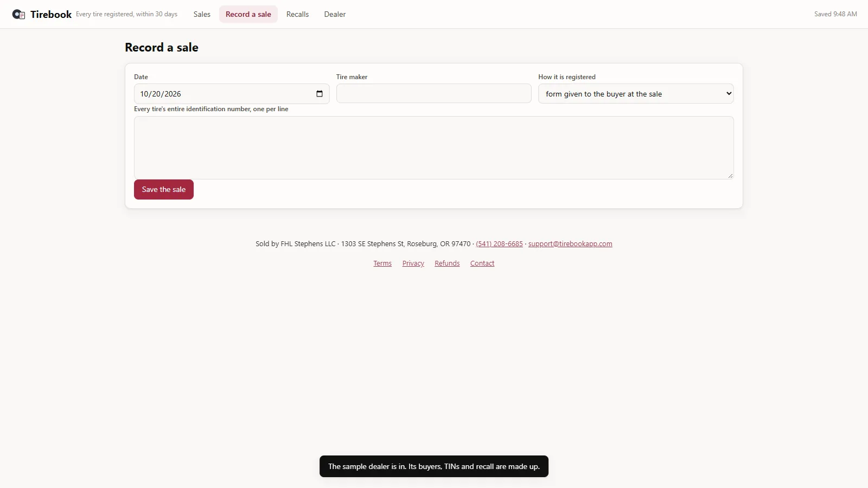This screenshot has height=488, width=868.
Task: Open the Dealer tab
Action: tap(335, 14)
